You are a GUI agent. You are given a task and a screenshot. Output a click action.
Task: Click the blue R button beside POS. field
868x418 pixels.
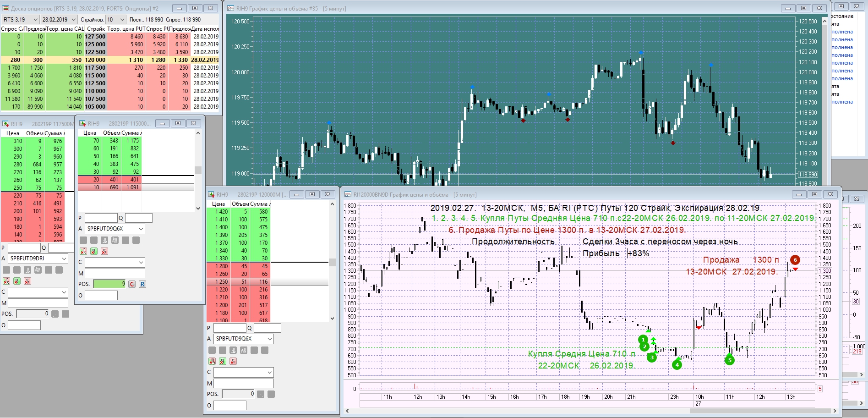[142, 284]
